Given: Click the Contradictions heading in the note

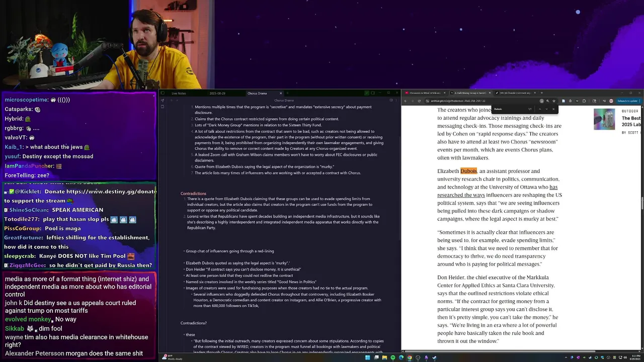Looking at the screenshot, I should tap(193, 194).
